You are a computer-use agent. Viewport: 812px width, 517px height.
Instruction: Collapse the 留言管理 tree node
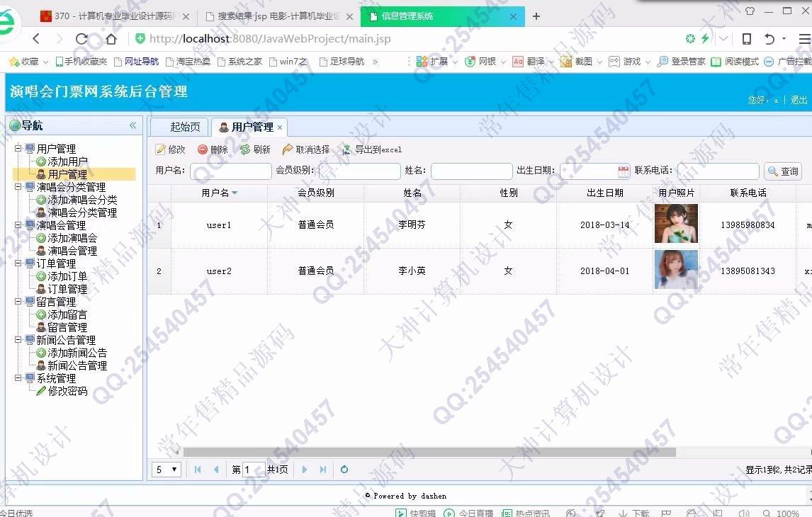coord(18,302)
